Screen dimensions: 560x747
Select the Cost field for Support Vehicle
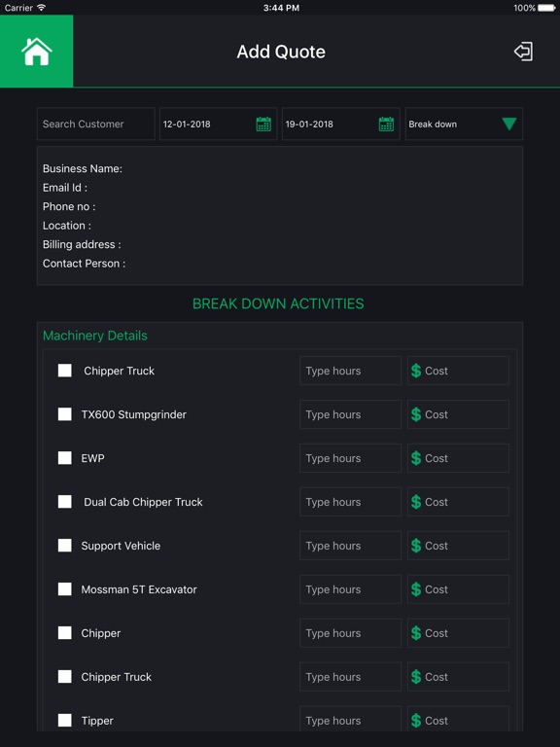[458, 546]
